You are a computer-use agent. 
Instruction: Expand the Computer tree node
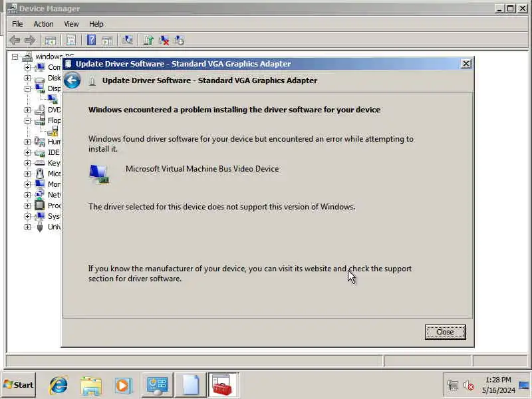(27, 68)
